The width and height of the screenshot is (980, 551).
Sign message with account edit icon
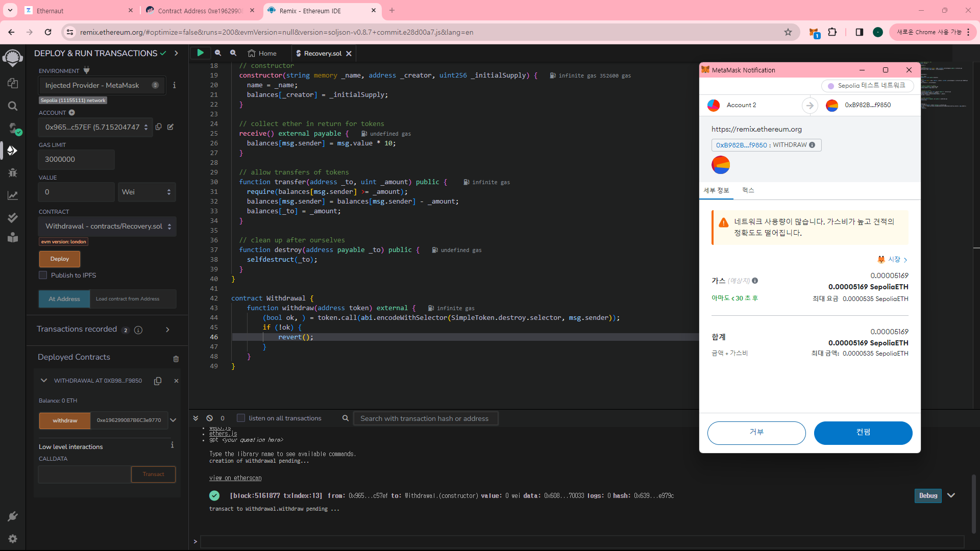(x=170, y=127)
